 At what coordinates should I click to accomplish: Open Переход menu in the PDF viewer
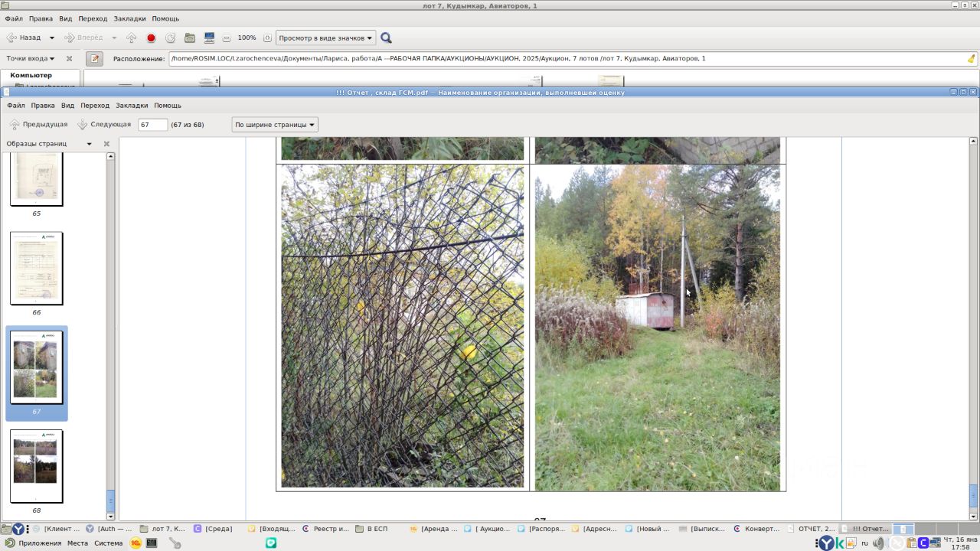tap(95, 106)
